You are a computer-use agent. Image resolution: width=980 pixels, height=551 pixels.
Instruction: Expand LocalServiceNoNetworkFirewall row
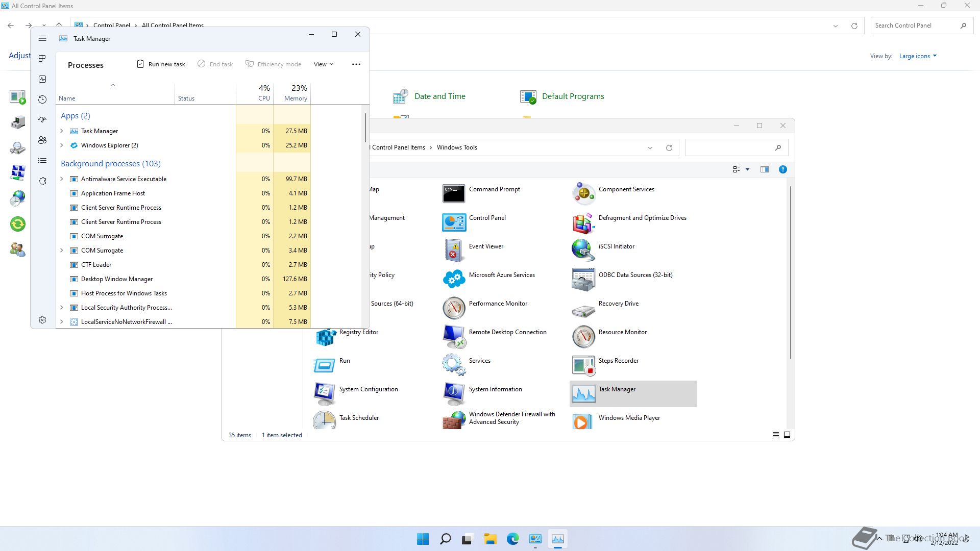click(x=62, y=322)
